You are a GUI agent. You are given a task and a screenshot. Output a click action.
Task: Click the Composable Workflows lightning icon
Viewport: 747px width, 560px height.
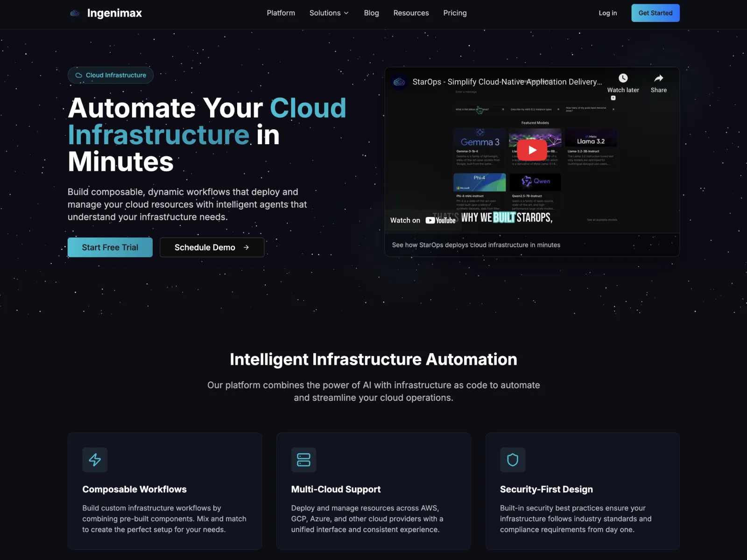point(95,460)
